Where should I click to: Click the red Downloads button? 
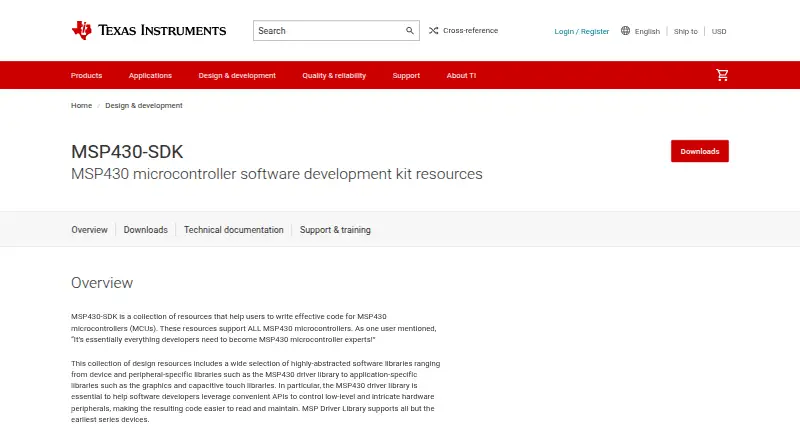point(699,151)
